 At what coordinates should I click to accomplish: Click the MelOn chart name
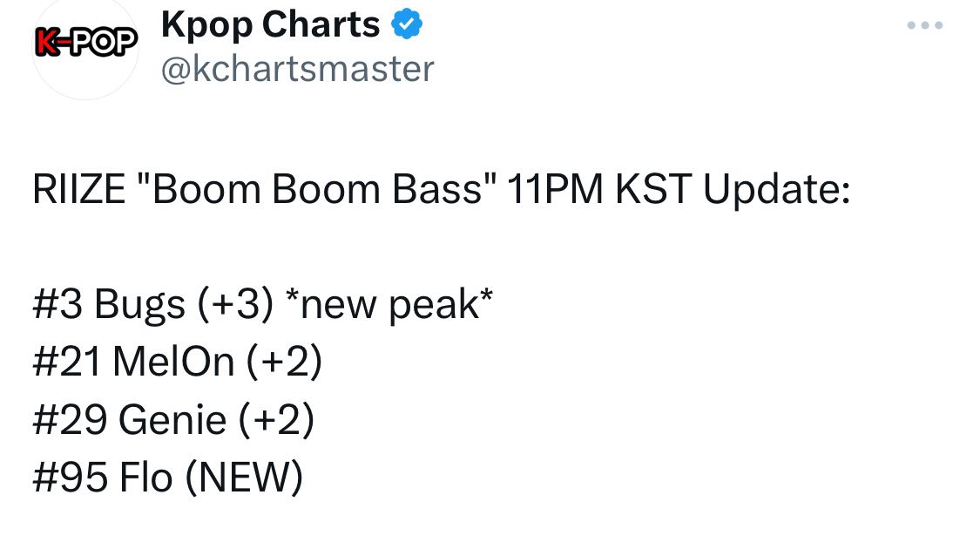coord(174,362)
